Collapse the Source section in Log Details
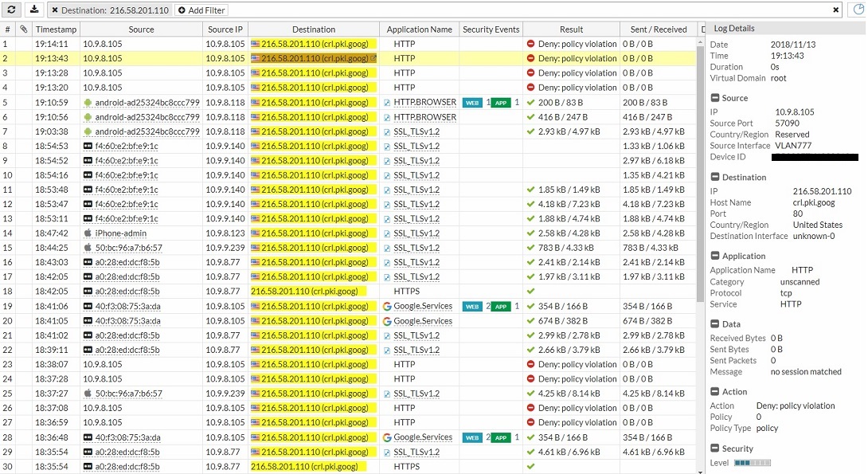 714,97
